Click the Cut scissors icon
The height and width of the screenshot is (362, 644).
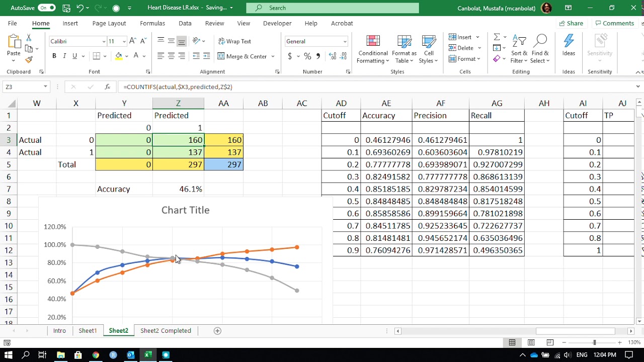pyautogui.click(x=29, y=38)
